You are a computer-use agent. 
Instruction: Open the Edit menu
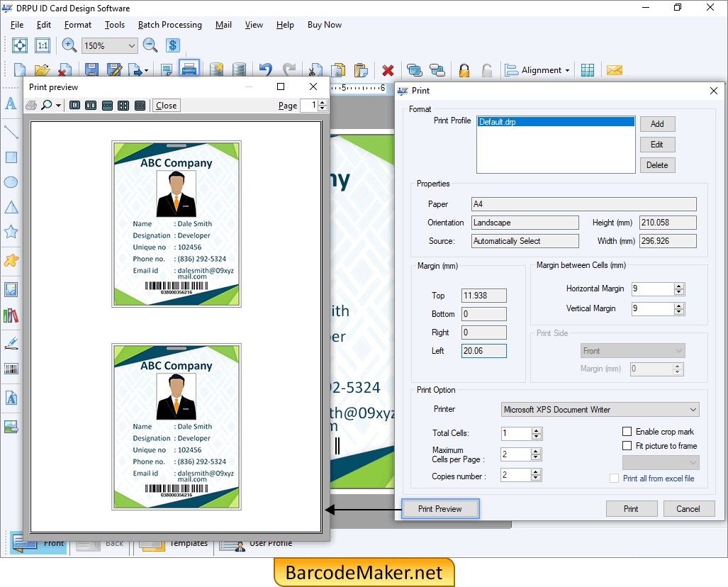[44, 25]
